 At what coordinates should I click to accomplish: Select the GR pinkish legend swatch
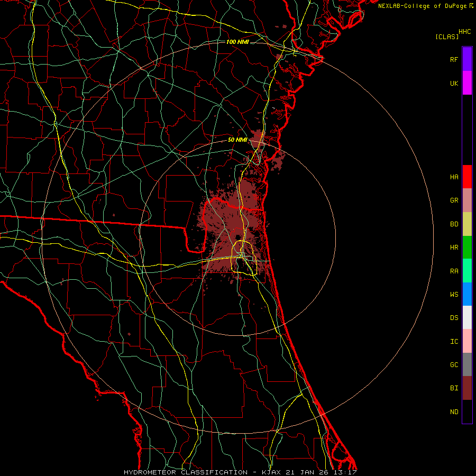point(467,200)
